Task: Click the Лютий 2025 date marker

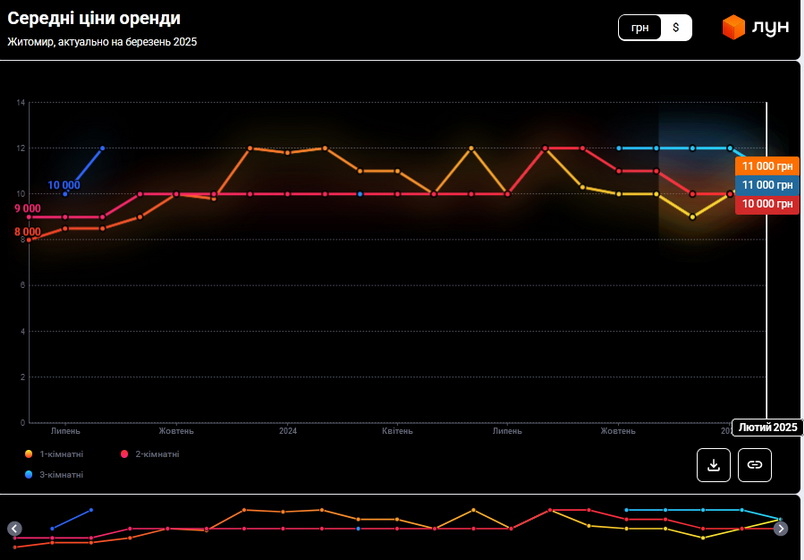Action: point(767,428)
